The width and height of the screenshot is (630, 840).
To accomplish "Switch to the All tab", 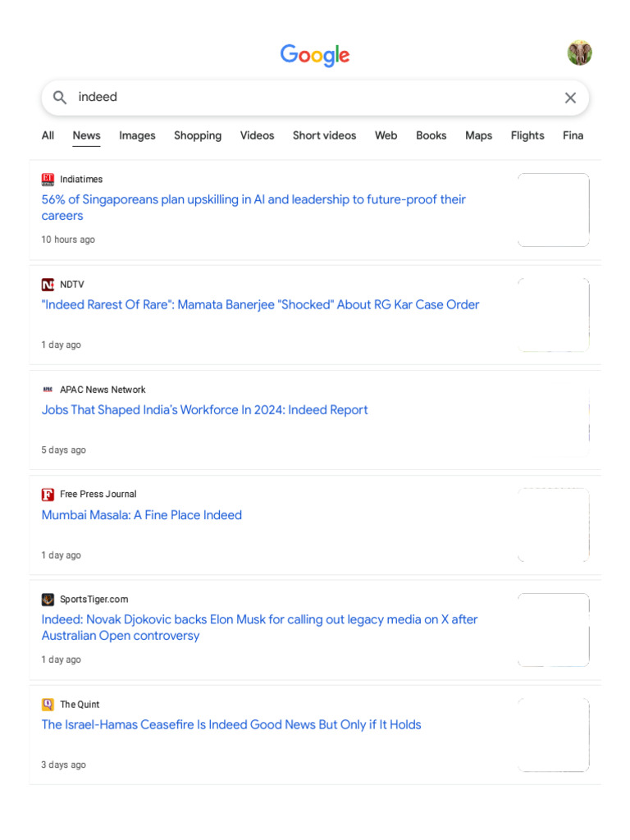I will pos(48,135).
